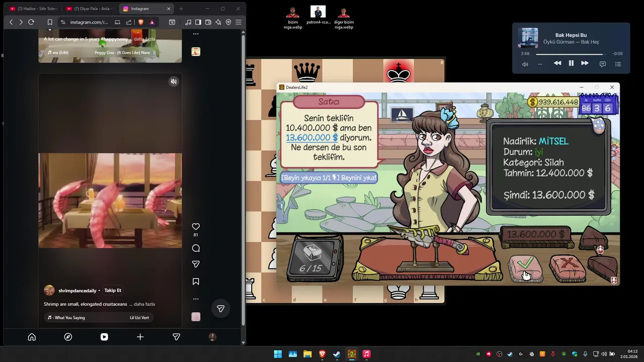Open audio thumbnail beside shrimp reel

click(x=196, y=317)
